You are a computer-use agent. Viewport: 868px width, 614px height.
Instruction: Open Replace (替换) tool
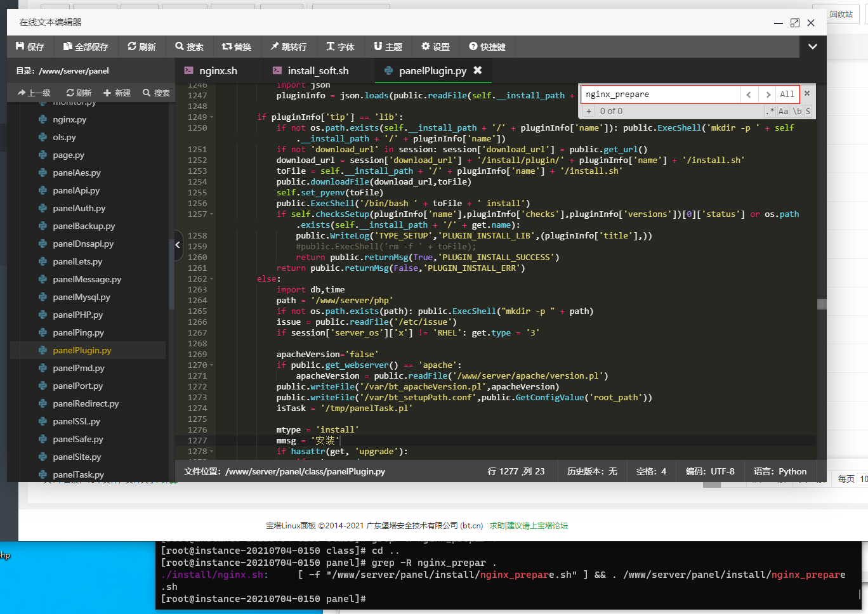[x=237, y=46]
